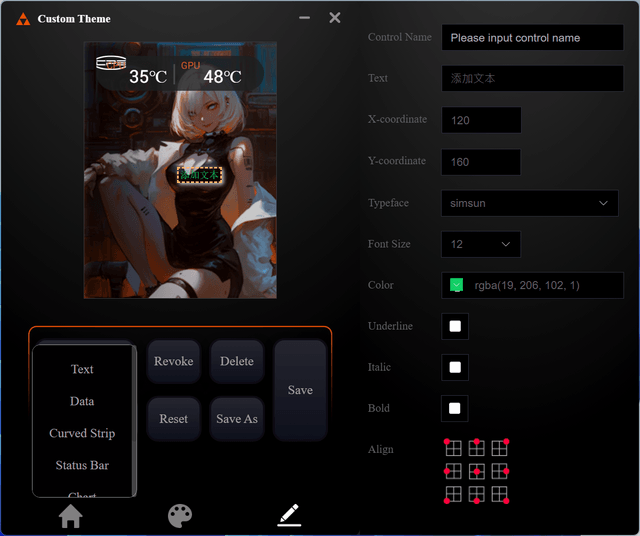
Task: Go to the home screen icon
Action: (x=71, y=516)
